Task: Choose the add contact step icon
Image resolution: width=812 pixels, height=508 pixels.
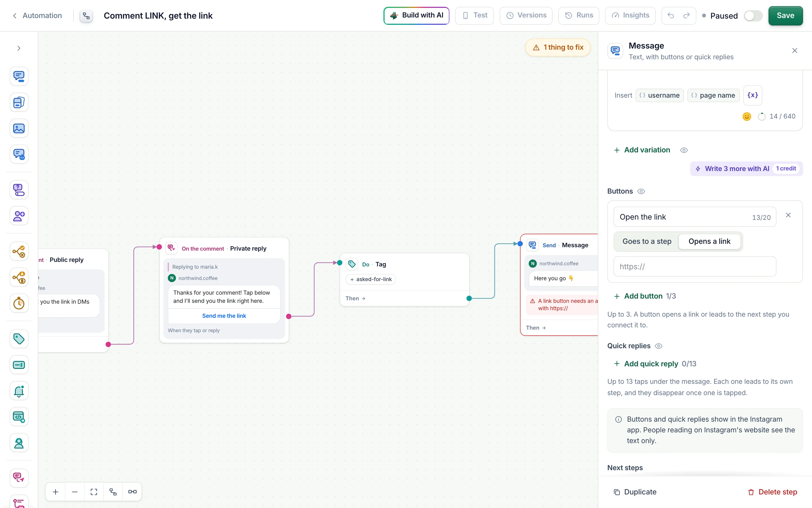Action: (x=19, y=216)
